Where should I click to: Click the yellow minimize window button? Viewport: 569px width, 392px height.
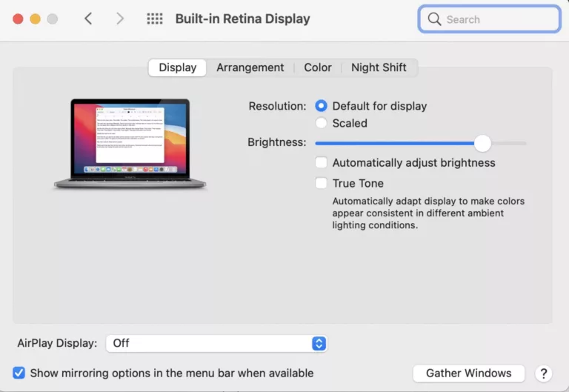[x=35, y=19]
